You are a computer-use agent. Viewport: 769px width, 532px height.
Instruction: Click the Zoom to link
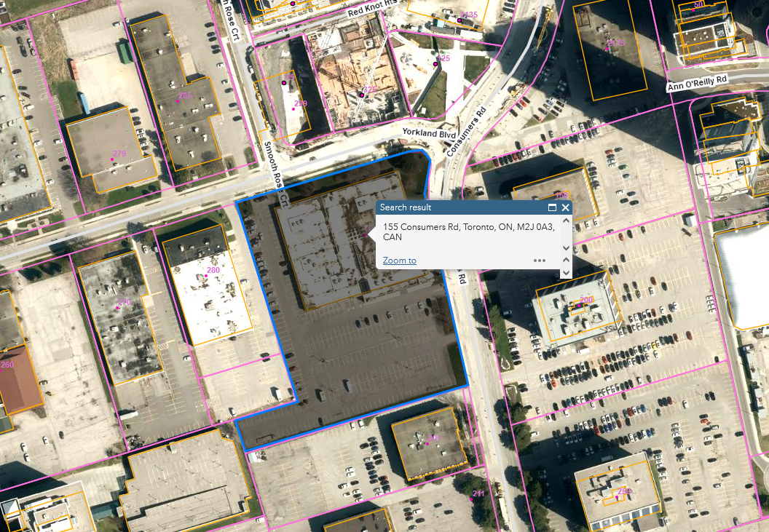coord(399,261)
